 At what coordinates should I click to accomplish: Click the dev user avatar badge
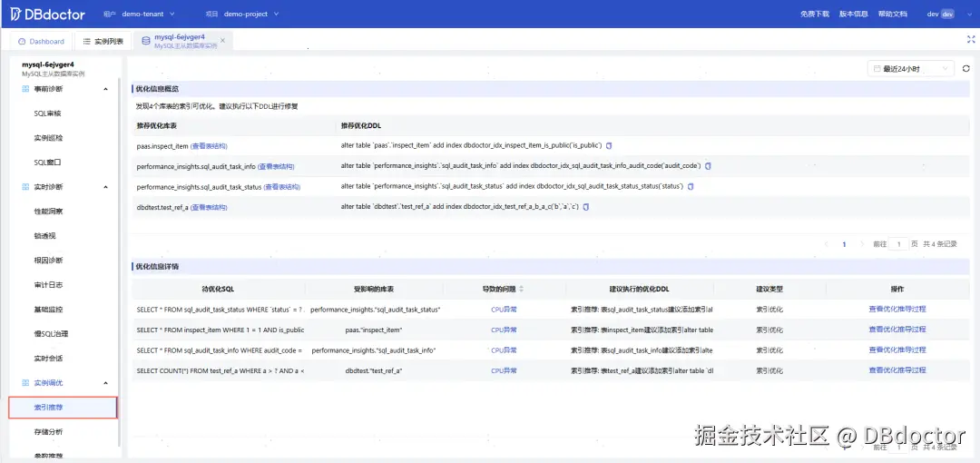[947, 14]
